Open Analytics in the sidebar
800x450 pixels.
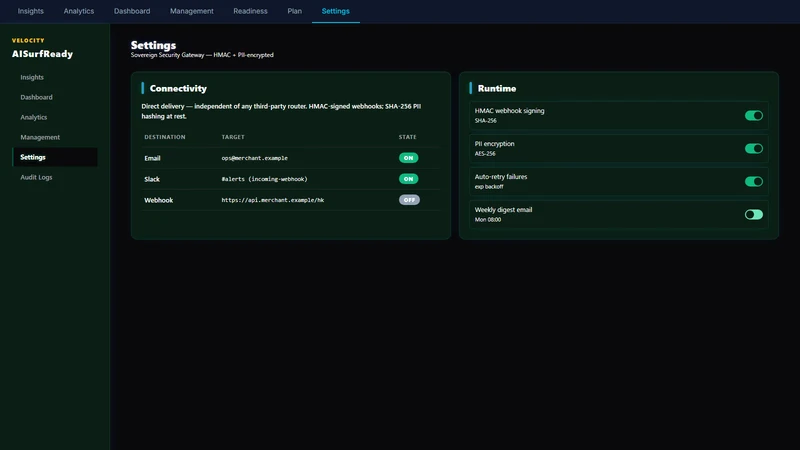point(34,117)
